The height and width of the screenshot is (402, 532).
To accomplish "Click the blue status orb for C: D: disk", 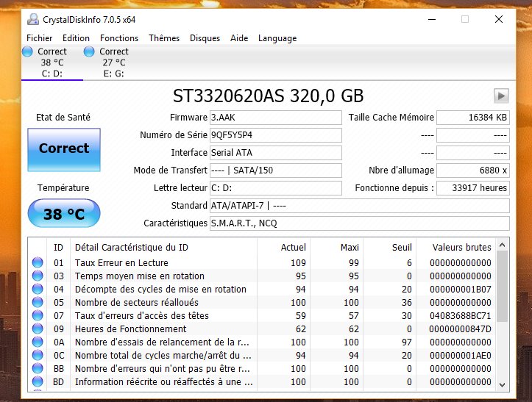I will [x=27, y=51].
